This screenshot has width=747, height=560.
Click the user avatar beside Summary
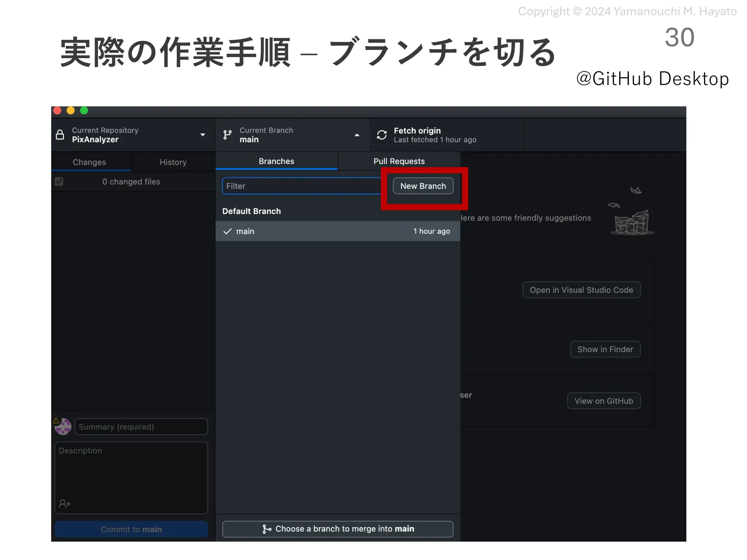(x=63, y=427)
